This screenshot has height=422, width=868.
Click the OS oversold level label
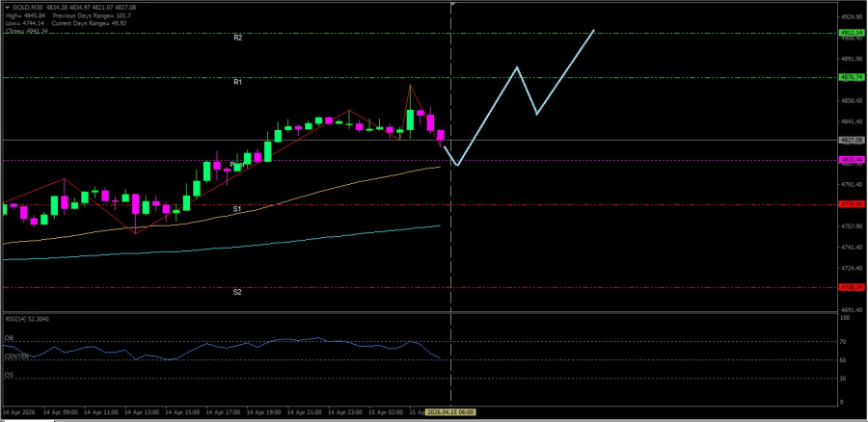pos(9,375)
